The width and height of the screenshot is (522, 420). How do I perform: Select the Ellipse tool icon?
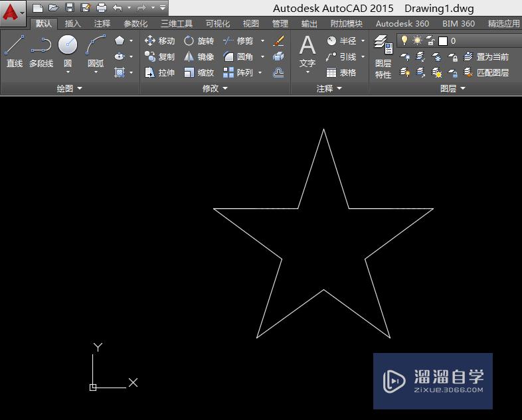click(x=120, y=56)
